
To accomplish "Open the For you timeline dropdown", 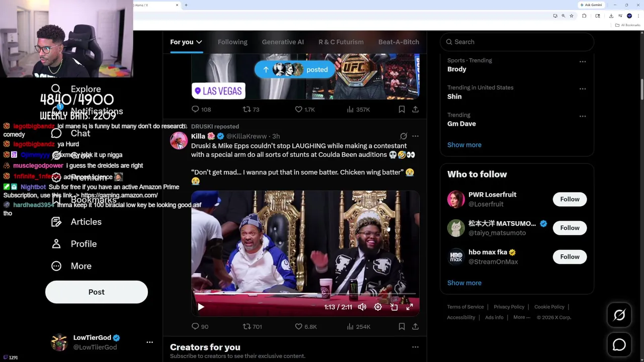I will coord(186,42).
